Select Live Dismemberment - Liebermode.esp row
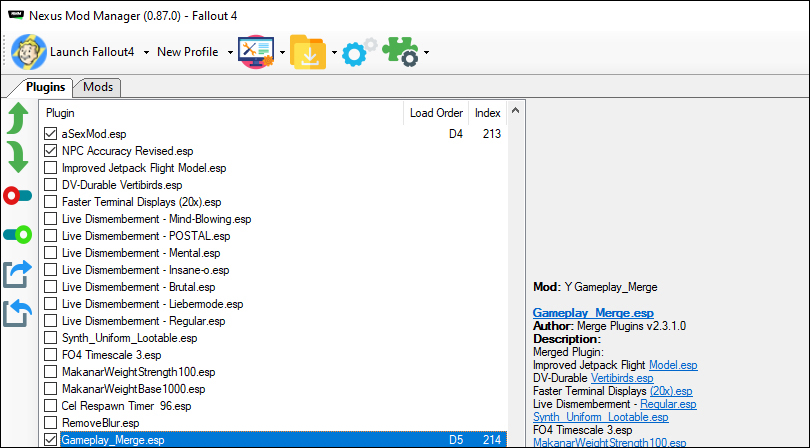The width and height of the screenshot is (810, 448). click(274, 304)
